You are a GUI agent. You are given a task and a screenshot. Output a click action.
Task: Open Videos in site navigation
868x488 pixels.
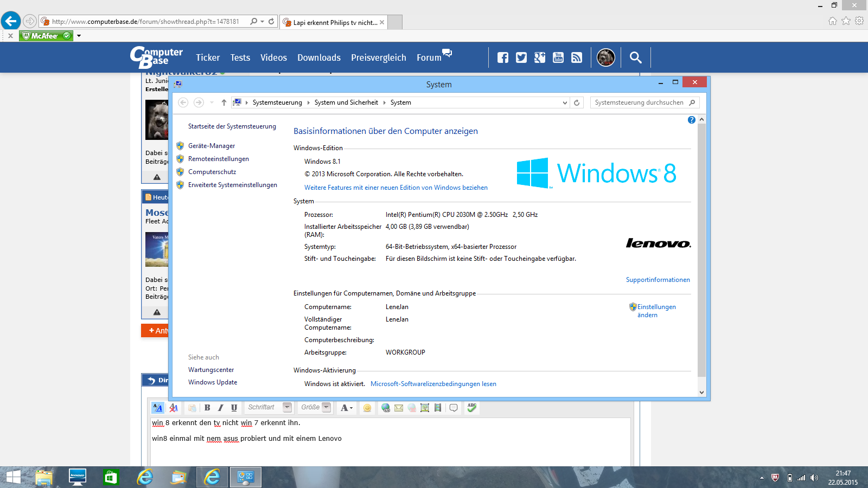tap(273, 57)
